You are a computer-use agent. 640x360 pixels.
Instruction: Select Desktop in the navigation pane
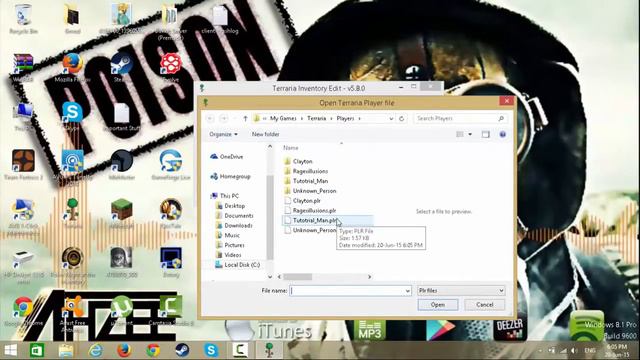click(x=230, y=206)
